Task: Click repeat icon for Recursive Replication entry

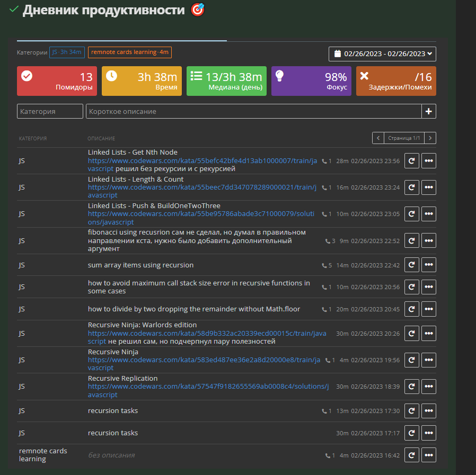Action: (x=412, y=387)
